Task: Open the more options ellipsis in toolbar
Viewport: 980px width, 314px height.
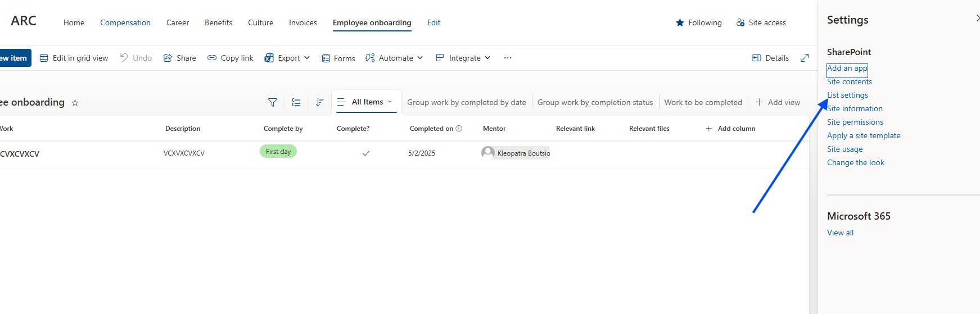Action: [x=508, y=58]
